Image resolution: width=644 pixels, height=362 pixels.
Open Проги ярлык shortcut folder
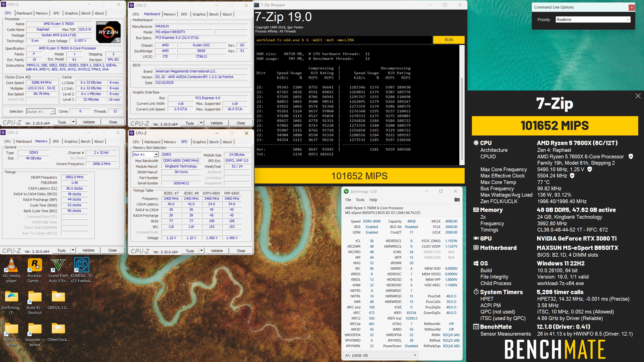tap(11, 334)
